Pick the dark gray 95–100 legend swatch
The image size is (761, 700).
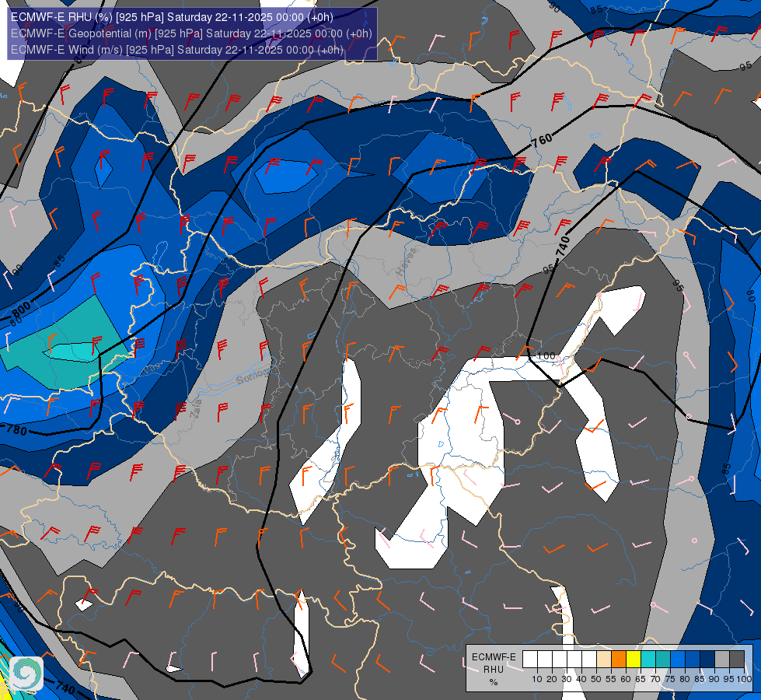click(x=737, y=659)
